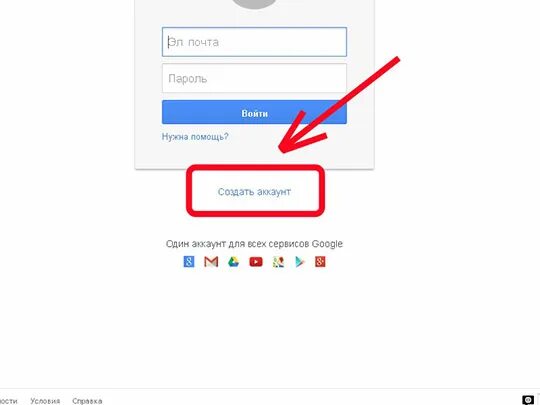Open the Условия terms link in the footer
This screenshot has width=540, height=405.
click(x=45, y=401)
